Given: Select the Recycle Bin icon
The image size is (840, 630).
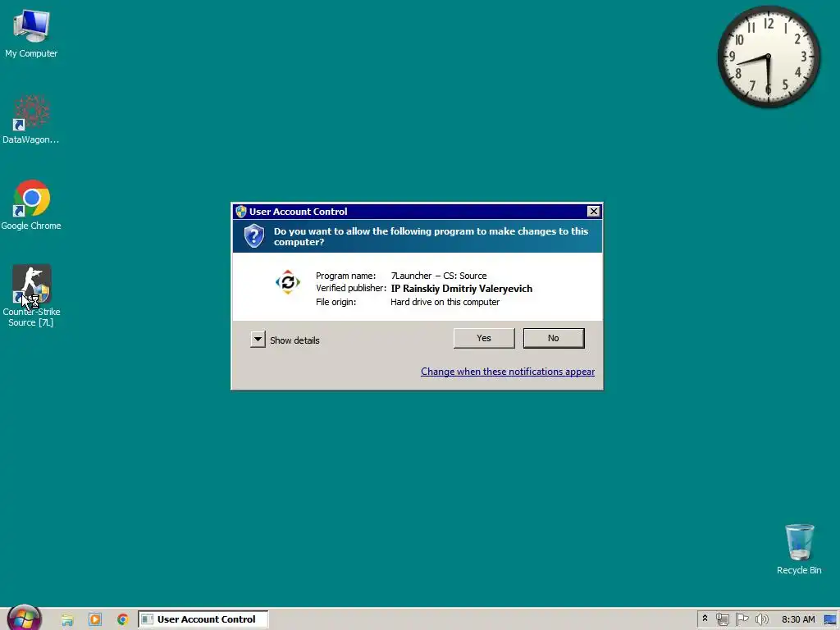Looking at the screenshot, I should [799, 549].
